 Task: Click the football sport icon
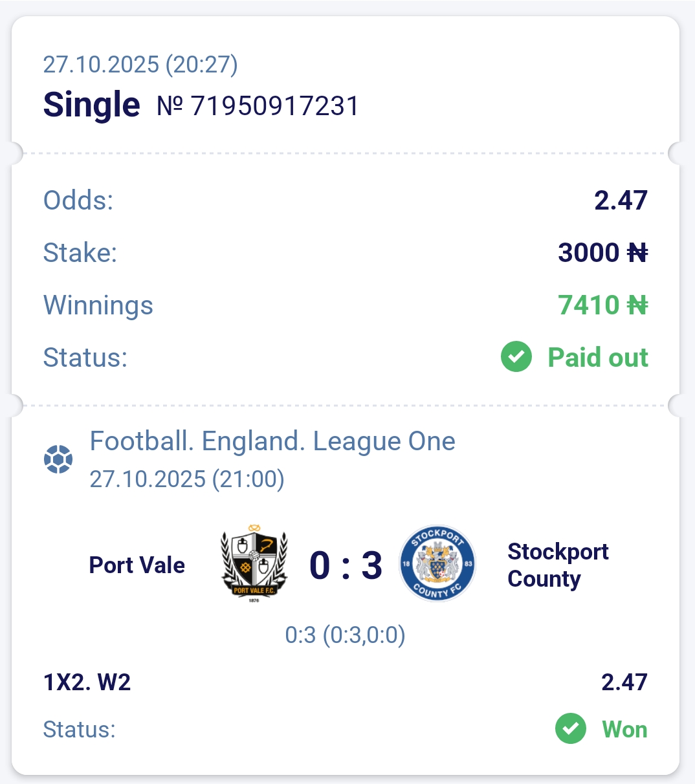(x=58, y=459)
